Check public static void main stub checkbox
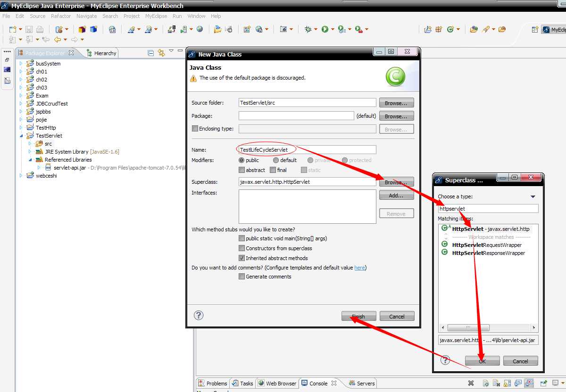 click(242, 238)
